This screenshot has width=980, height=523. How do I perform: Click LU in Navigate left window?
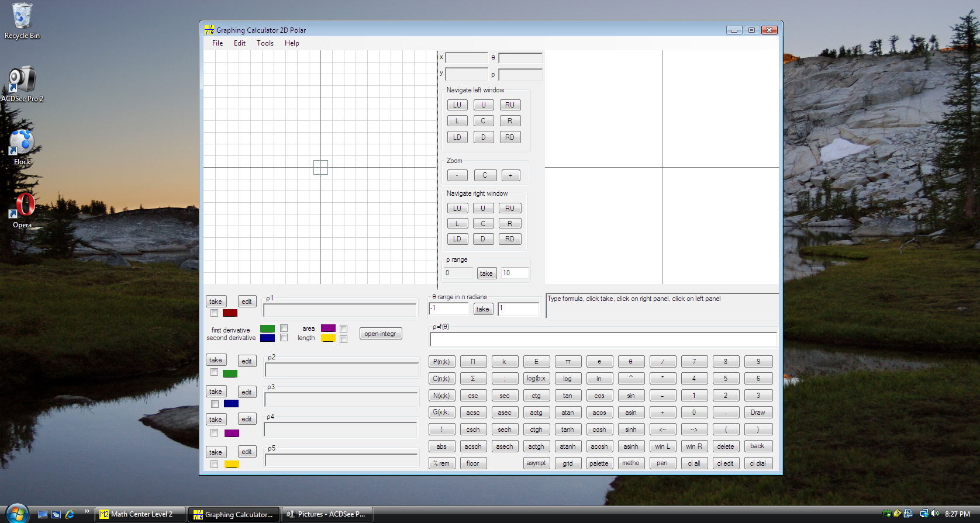click(x=457, y=105)
